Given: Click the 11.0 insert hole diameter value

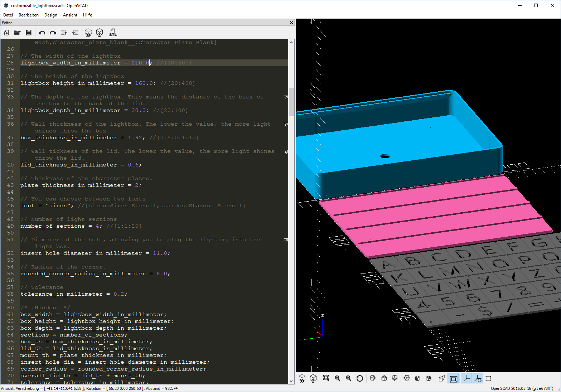Looking at the screenshot, I should pos(160,253).
